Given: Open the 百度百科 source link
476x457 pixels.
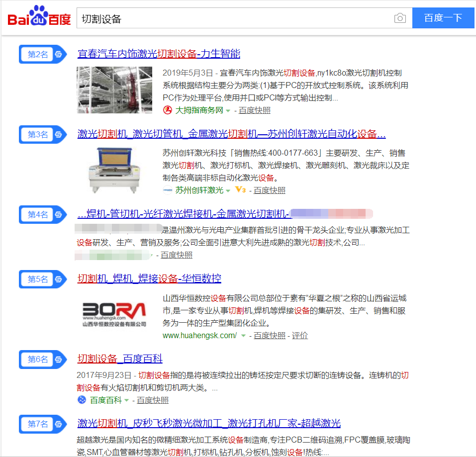Looking at the screenshot, I should point(106,400).
